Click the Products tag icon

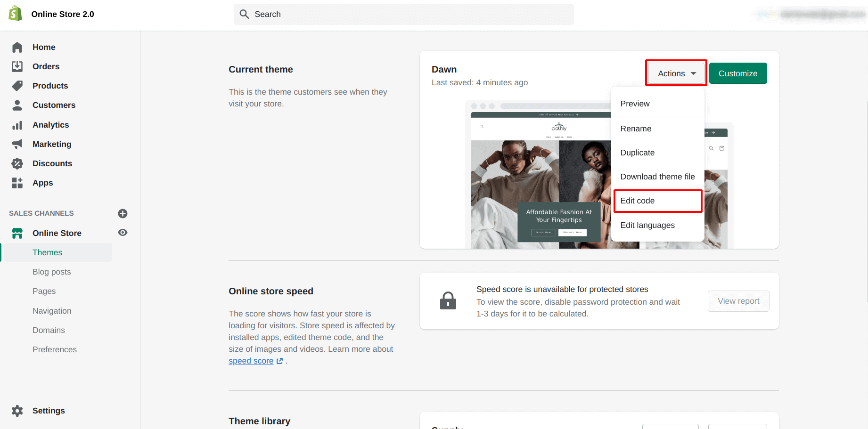coord(17,85)
